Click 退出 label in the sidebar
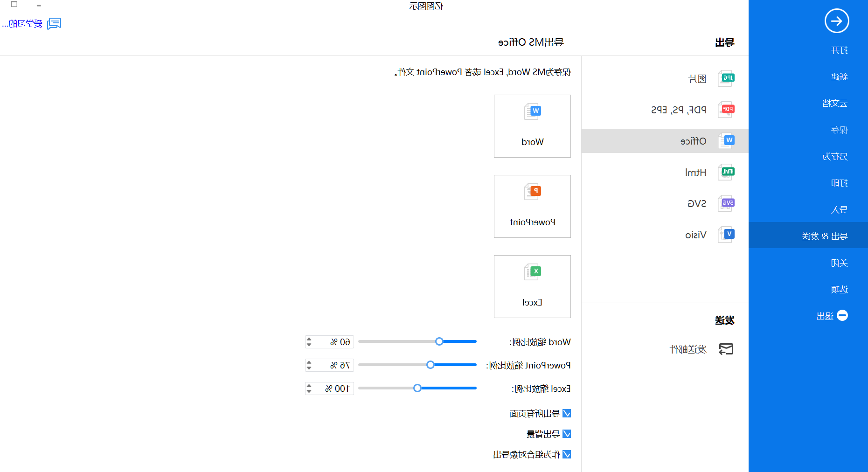The width and height of the screenshot is (868, 472). coord(825,316)
